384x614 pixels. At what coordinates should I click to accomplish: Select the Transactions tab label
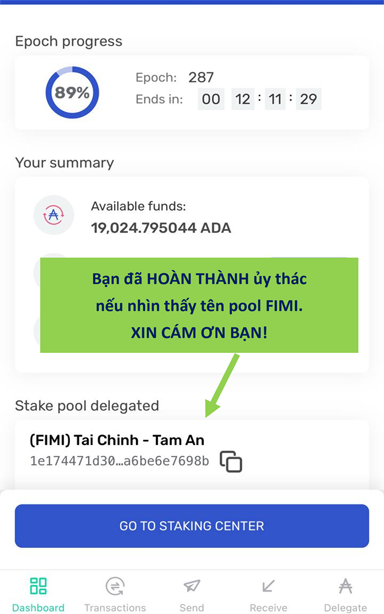pyautogui.click(x=115, y=607)
